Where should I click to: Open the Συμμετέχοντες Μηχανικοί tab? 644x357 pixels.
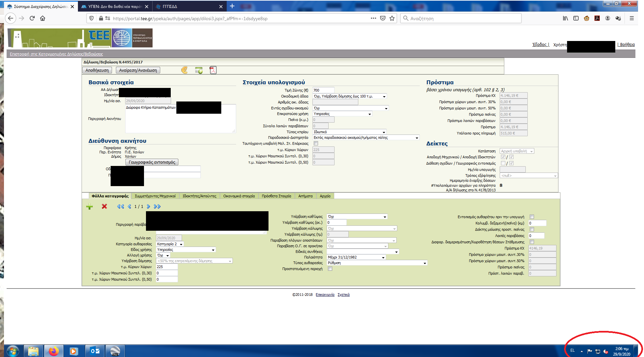tap(155, 196)
